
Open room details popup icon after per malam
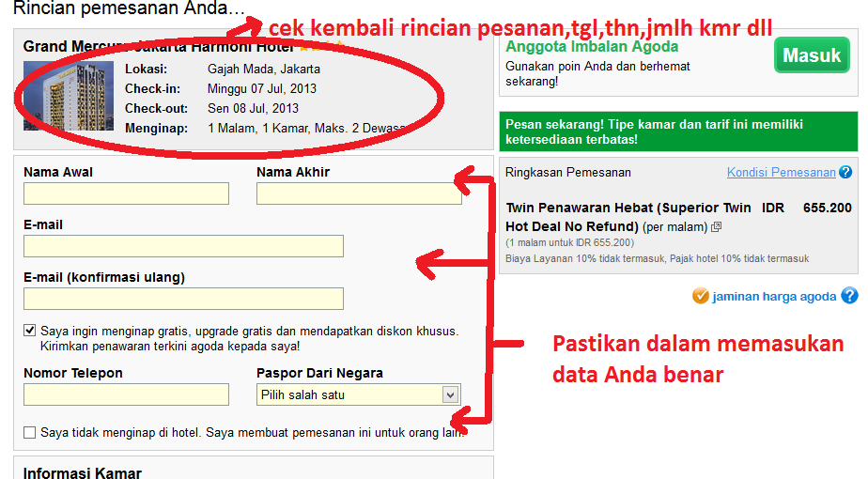[x=716, y=227]
